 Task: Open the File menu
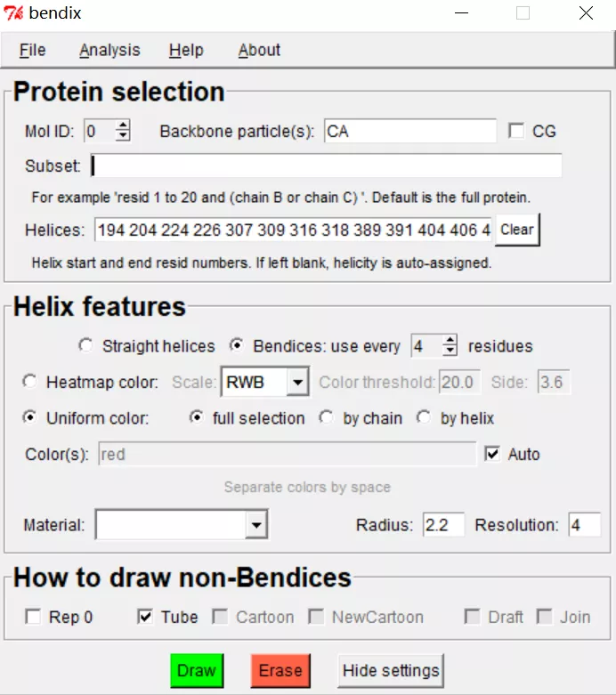coord(33,51)
